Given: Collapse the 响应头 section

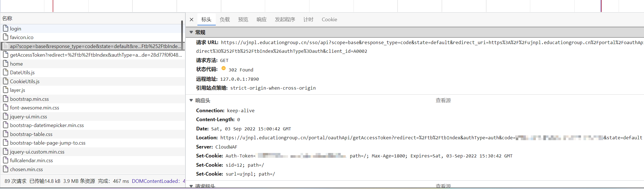Looking at the screenshot, I should (191, 101).
